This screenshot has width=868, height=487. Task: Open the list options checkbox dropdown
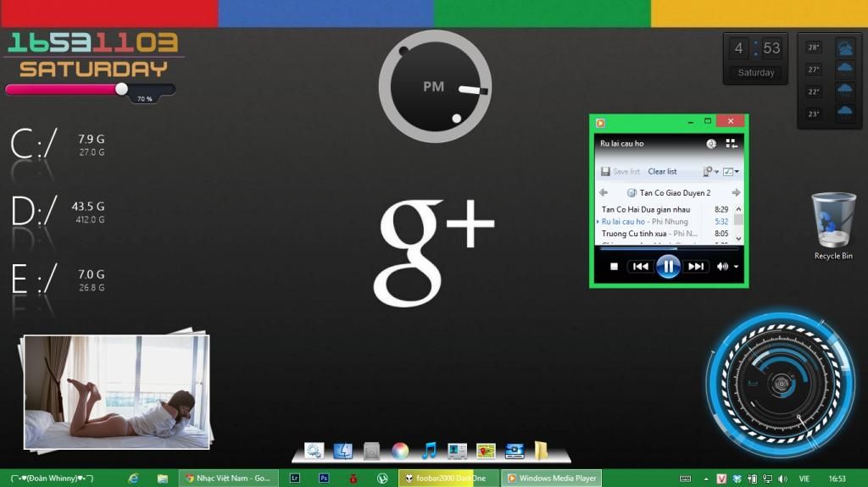pyautogui.click(x=731, y=172)
